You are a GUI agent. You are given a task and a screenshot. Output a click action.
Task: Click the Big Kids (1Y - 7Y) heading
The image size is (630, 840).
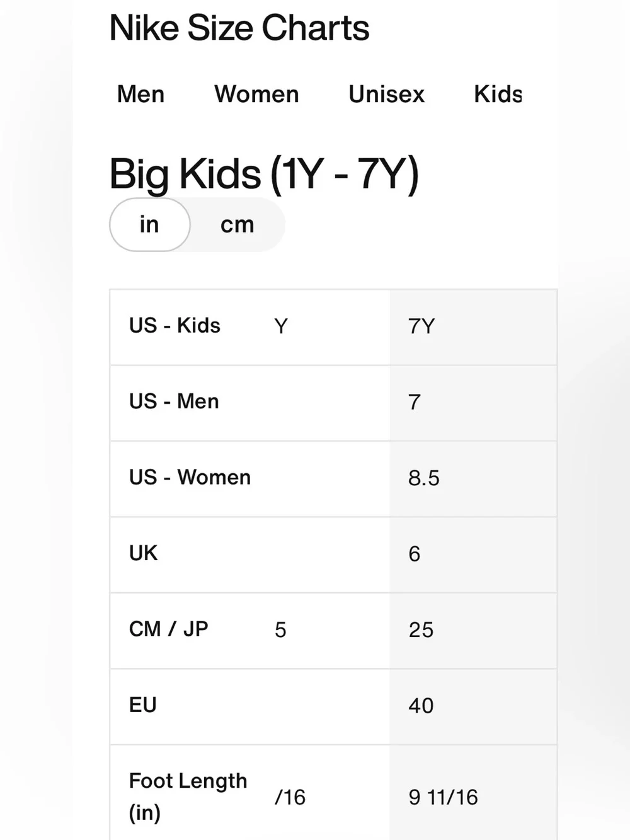coord(264,175)
